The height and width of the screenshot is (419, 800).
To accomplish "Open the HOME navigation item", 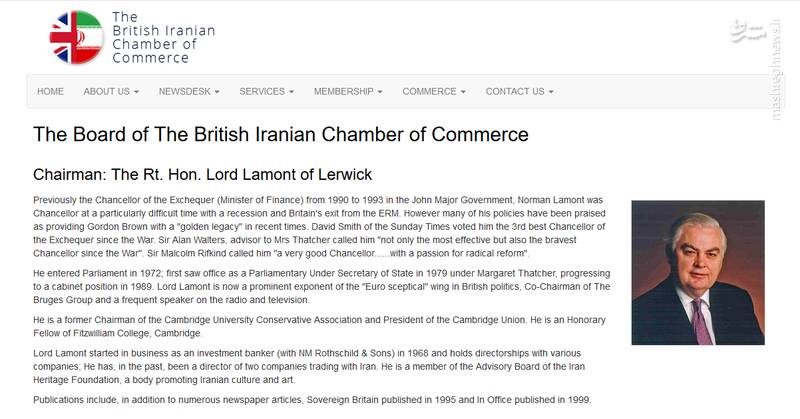I will [x=51, y=91].
